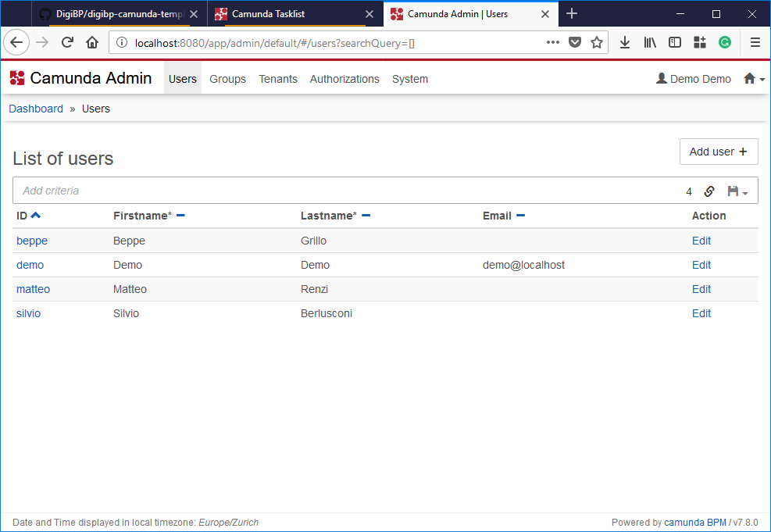Toggle sorting on the Firstname column
Viewport: 771px width, 532px height.
tap(180, 216)
